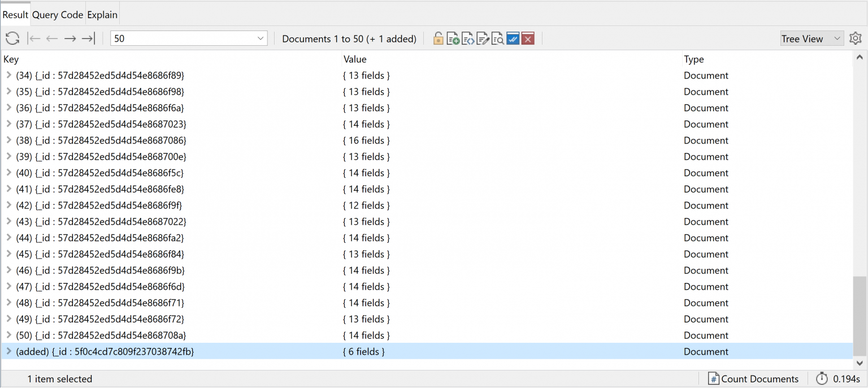868x388 pixels.
Task: Open the view settings gear
Action: pyautogui.click(x=855, y=38)
